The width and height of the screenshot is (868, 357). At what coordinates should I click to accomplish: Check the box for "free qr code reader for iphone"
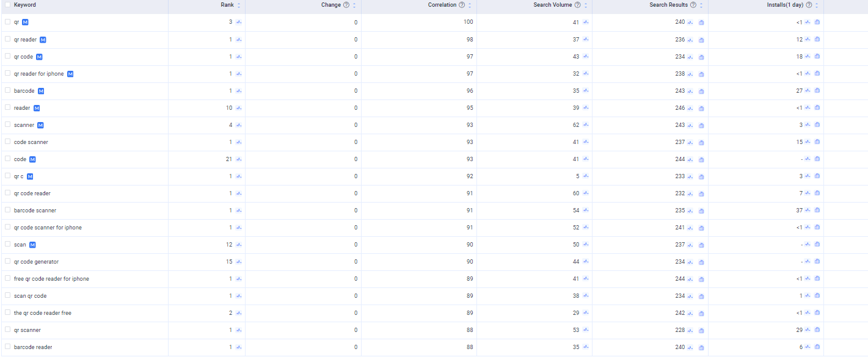pos(7,278)
